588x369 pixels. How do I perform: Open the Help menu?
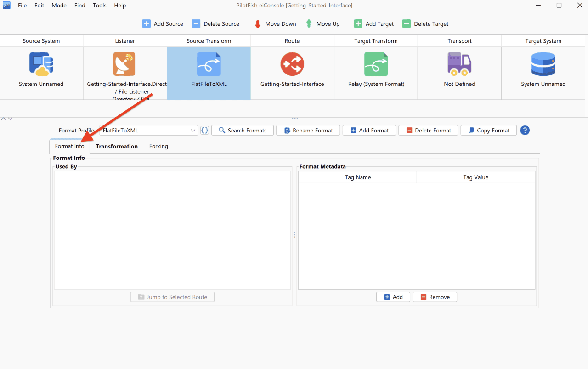click(120, 6)
